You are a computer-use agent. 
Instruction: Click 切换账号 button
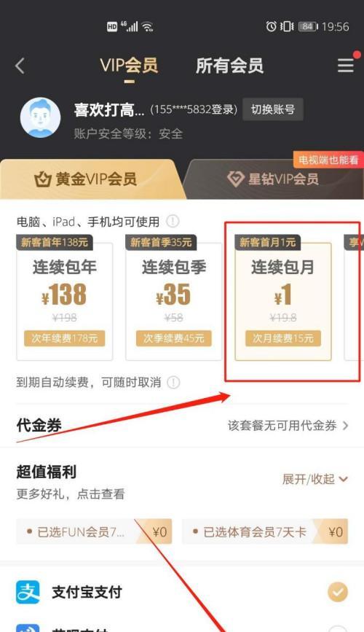272,109
